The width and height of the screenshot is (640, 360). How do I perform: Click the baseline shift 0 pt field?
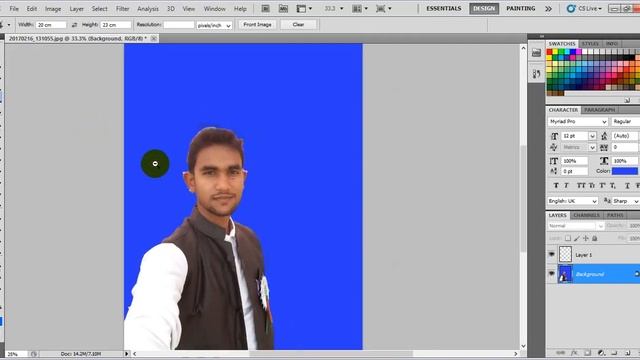pos(574,171)
